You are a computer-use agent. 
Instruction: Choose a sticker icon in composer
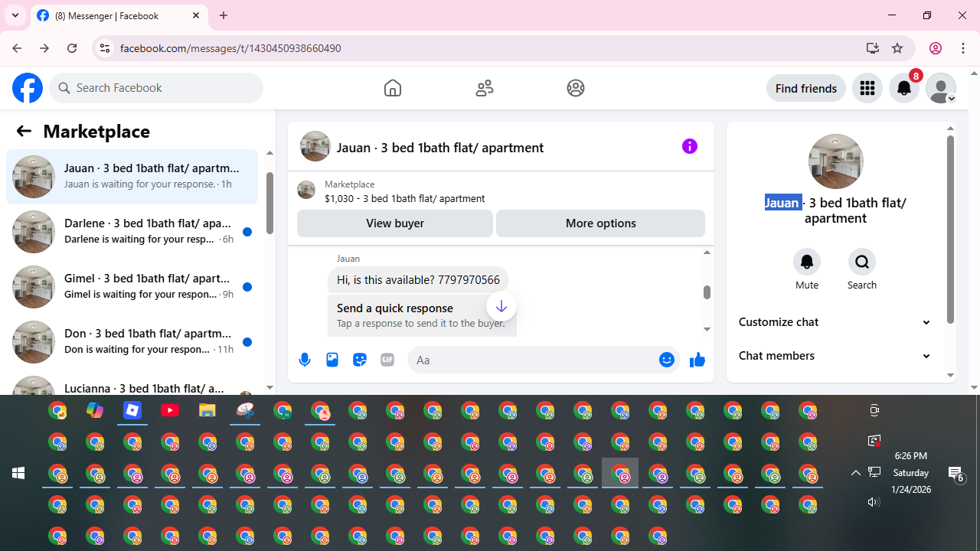[x=360, y=360]
